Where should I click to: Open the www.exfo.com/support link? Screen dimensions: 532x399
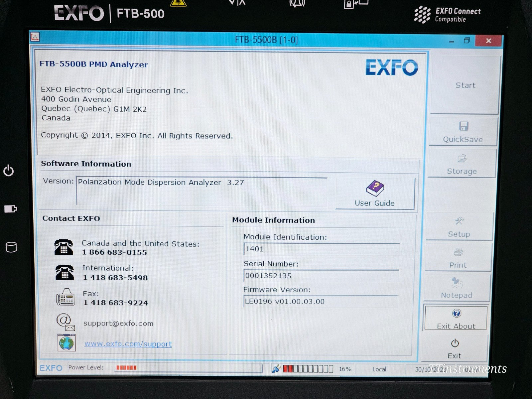[x=128, y=344]
